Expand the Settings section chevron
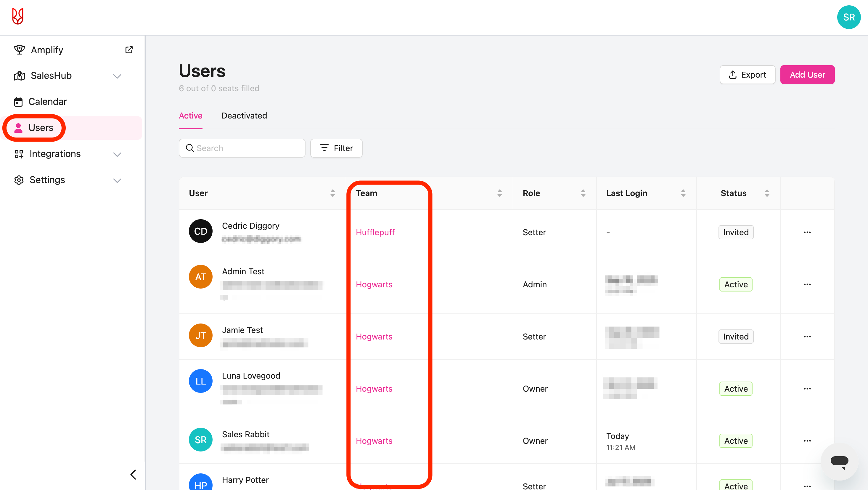Image resolution: width=868 pixels, height=490 pixels. [x=117, y=180]
